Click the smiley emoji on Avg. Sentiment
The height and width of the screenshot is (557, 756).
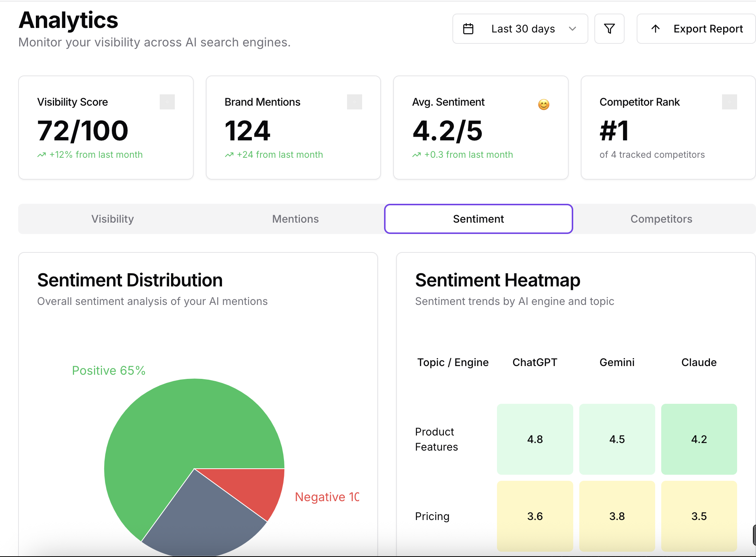pyautogui.click(x=543, y=104)
